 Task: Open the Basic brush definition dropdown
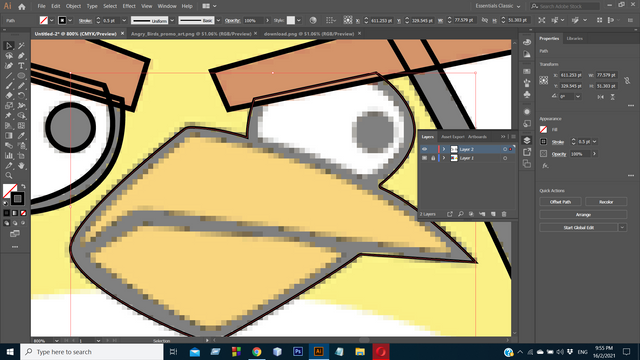[218, 20]
